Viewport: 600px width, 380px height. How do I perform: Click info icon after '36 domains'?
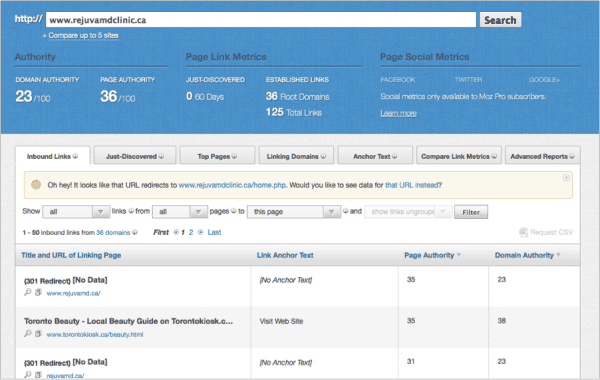click(x=135, y=232)
